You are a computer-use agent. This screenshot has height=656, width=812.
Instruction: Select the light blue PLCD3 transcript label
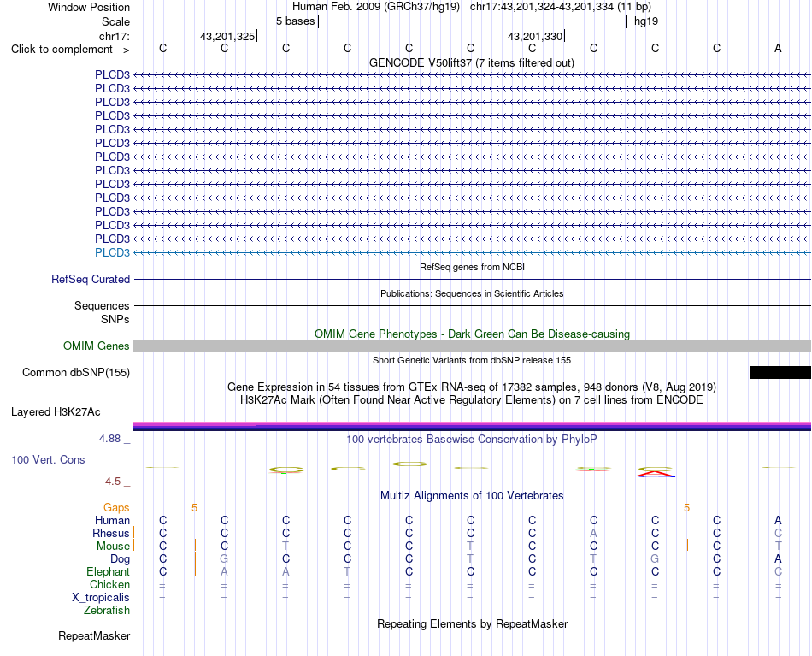click(x=112, y=252)
